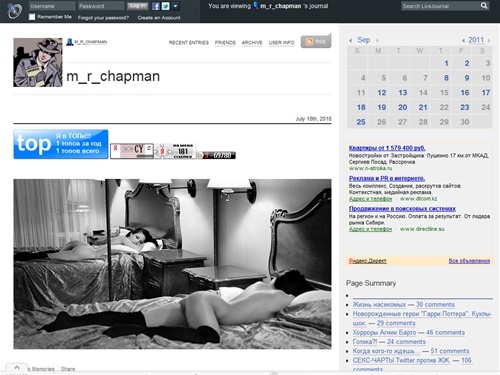Open 'Когда кого-то ждешь...' entry link
The width and height of the screenshot is (500, 375).
pyautogui.click(x=386, y=351)
